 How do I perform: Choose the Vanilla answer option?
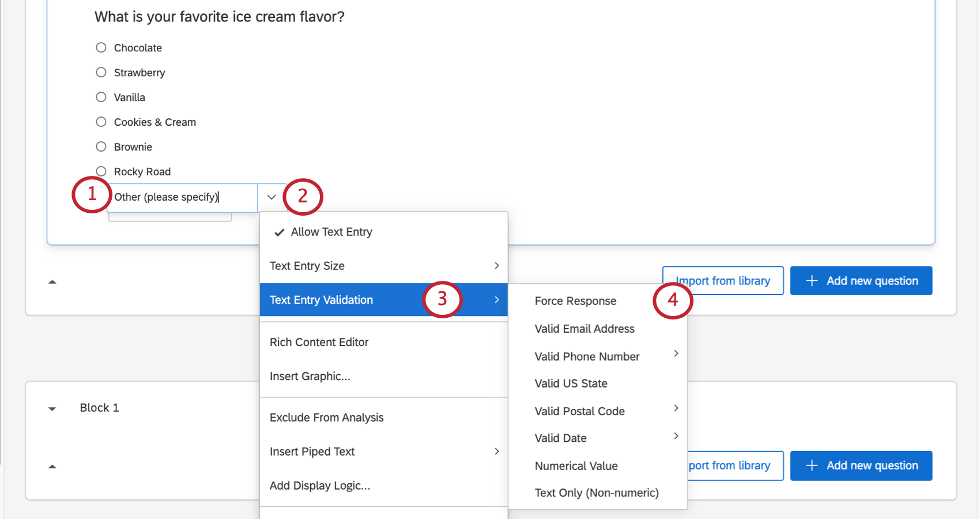pos(101,97)
